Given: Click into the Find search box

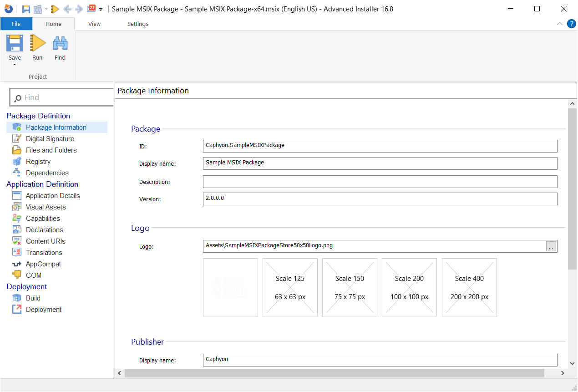Looking at the screenshot, I should point(62,97).
